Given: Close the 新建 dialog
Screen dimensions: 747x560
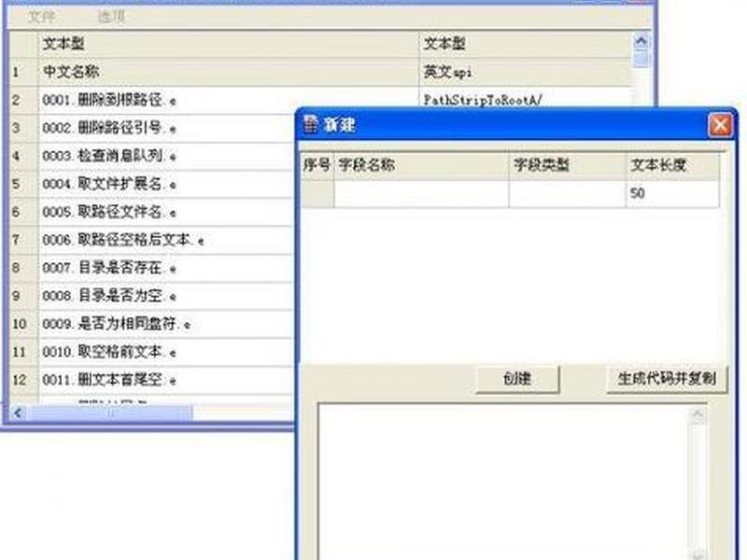Looking at the screenshot, I should pyautogui.click(x=720, y=125).
